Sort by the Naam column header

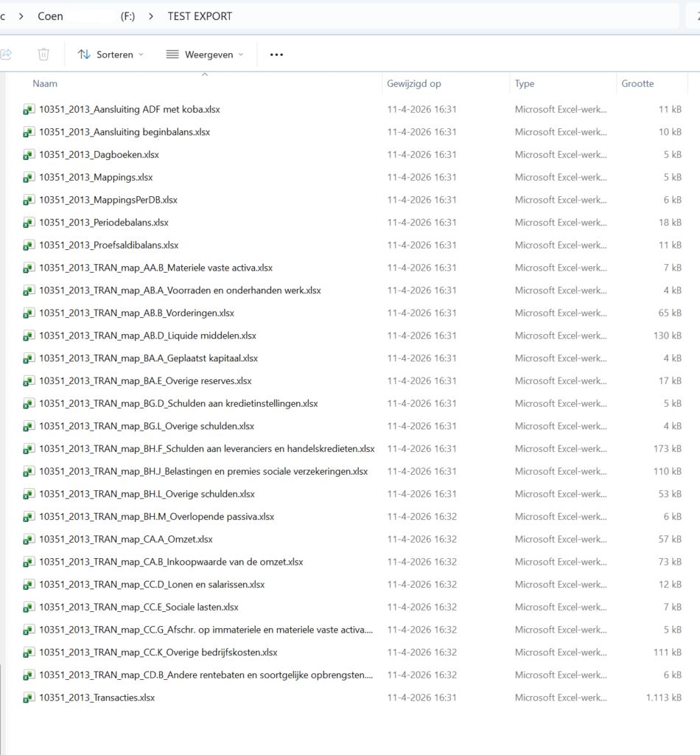pyautogui.click(x=45, y=84)
